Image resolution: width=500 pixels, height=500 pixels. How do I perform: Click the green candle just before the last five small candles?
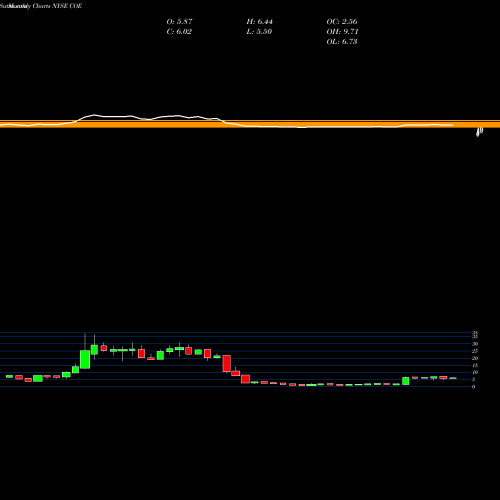point(406,381)
